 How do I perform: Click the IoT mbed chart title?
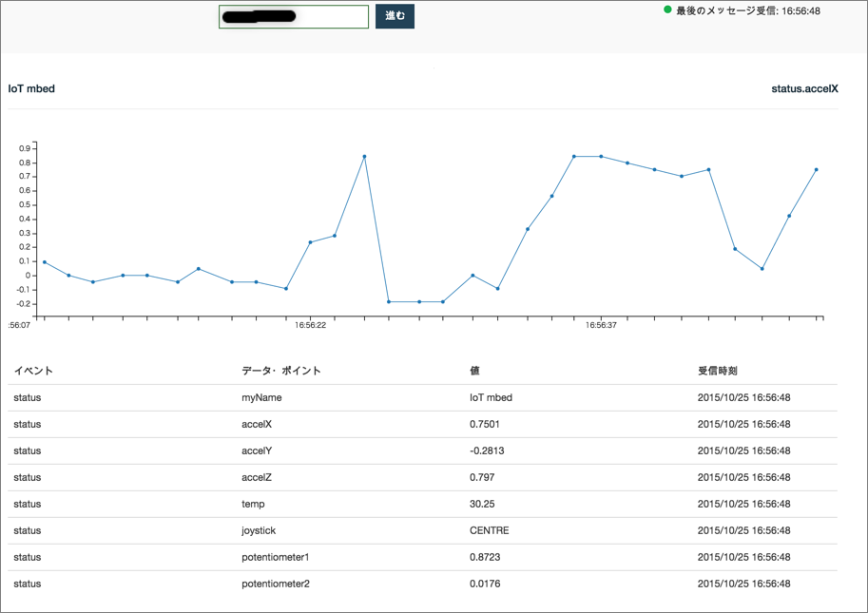pyautogui.click(x=31, y=88)
